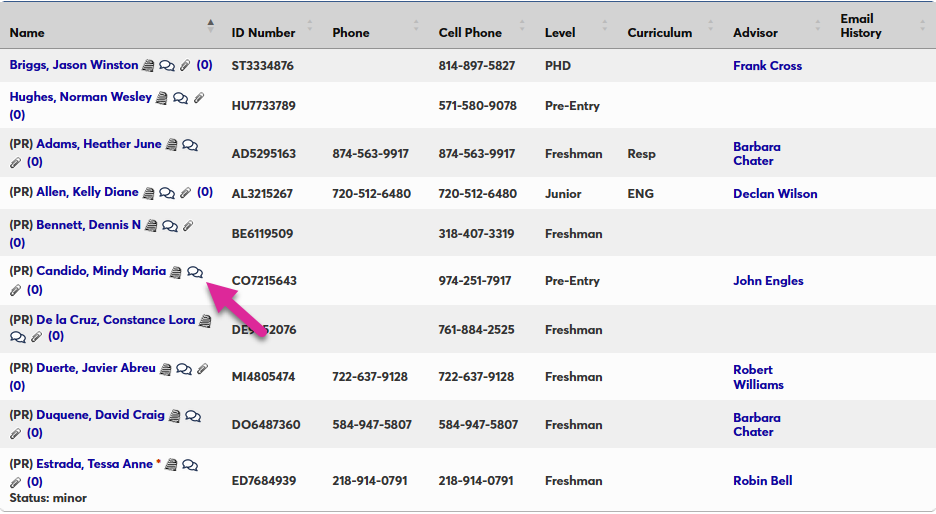Screen dimensions: 936x514
Task: Sort by the Advisor column header
Action: 755,33
